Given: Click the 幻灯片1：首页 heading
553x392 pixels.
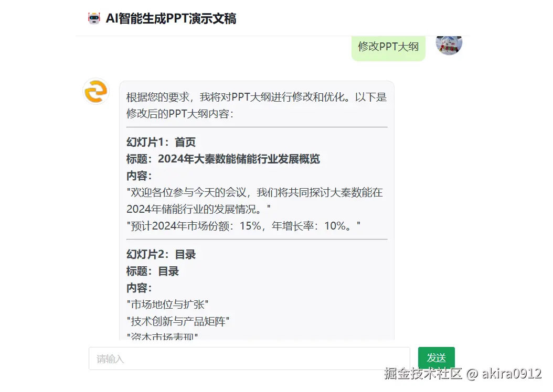Looking at the screenshot, I should [x=161, y=143].
